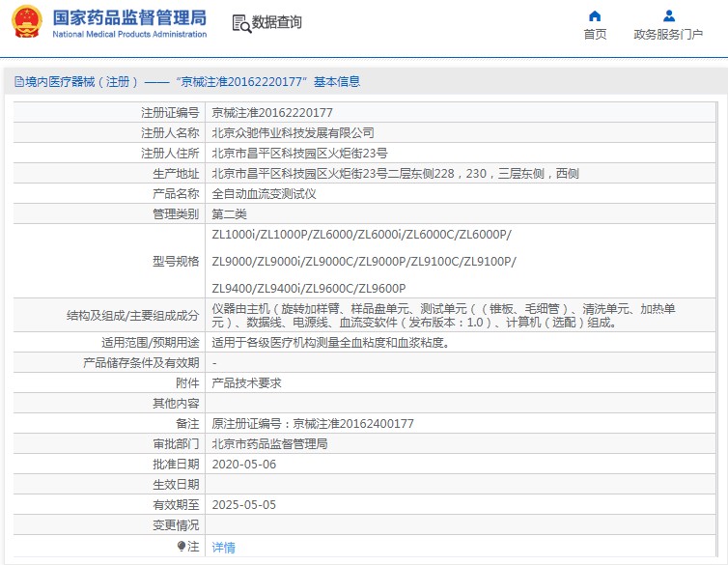This screenshot has width=728, height=565.
Task: Click product name 全自动血流变测试仪
Action: point(264,193)
